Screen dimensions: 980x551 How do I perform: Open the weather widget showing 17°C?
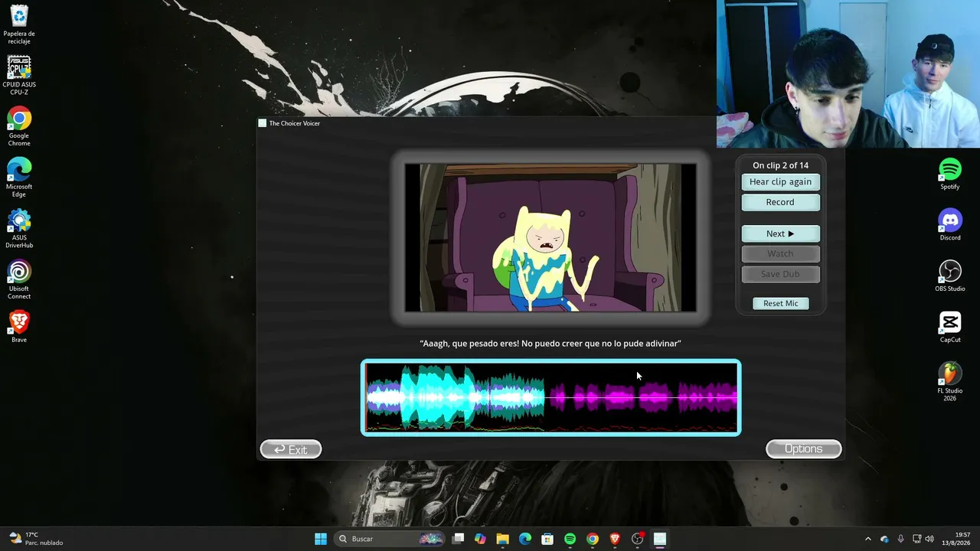pyautogui.click(x=36, y=539)
